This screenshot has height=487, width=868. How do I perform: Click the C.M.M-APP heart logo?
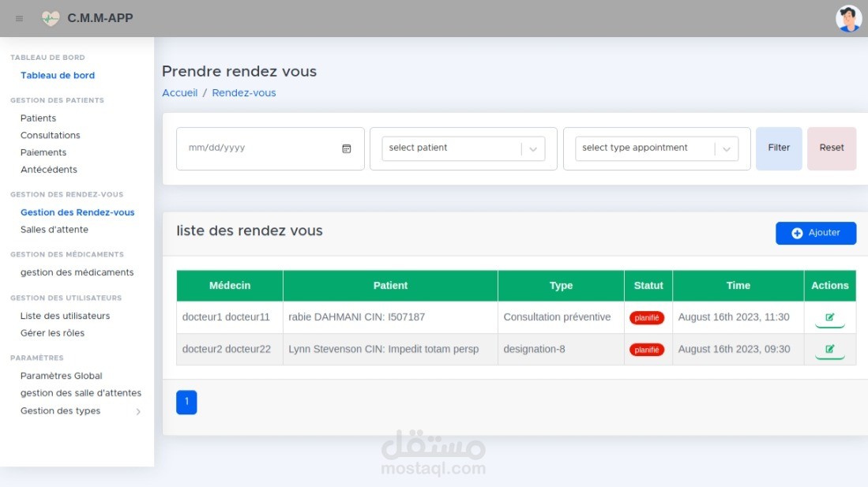point(51,18)
